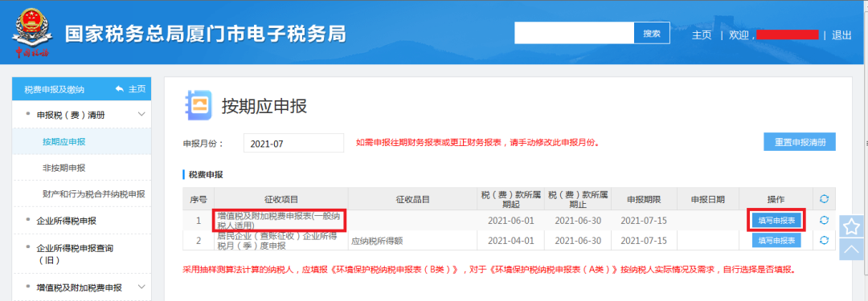Focus the header search input box
The height and width of the screenshot is (301, 868).
tap(574, 33)
